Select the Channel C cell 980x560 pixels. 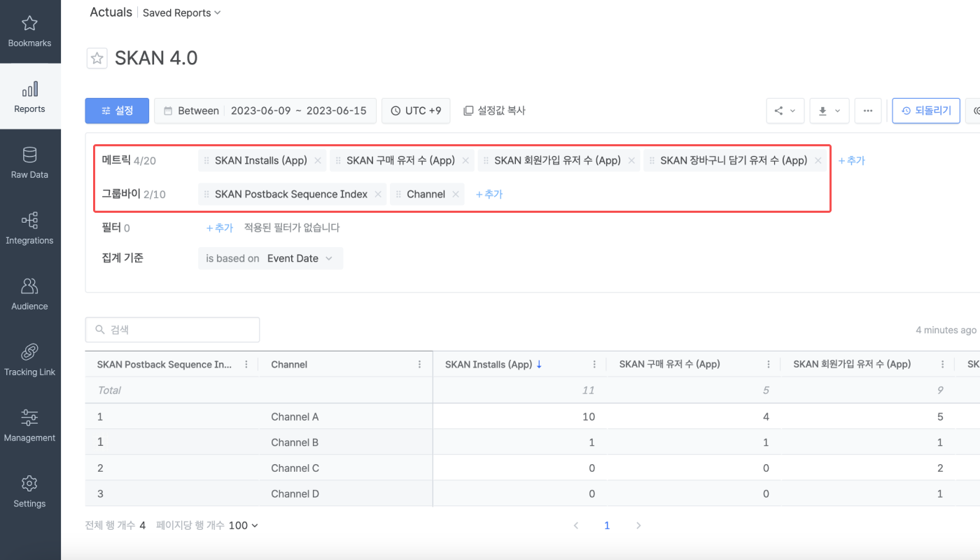295,468
